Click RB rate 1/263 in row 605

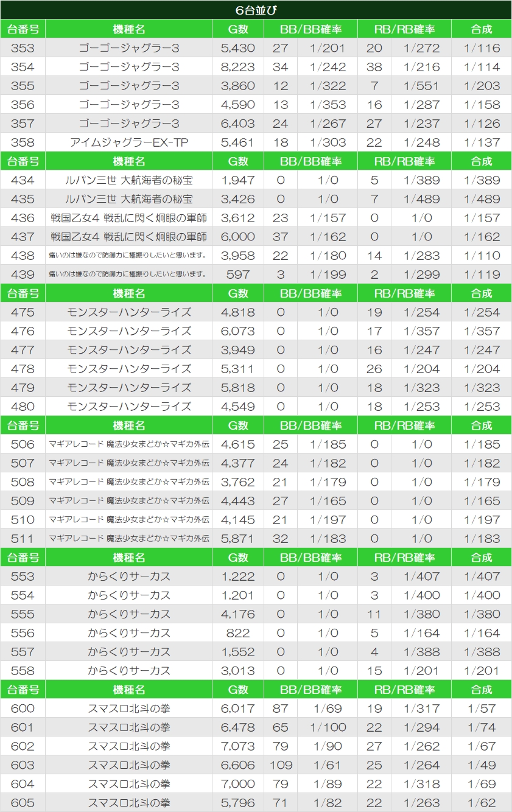click(x=421, y=803)
